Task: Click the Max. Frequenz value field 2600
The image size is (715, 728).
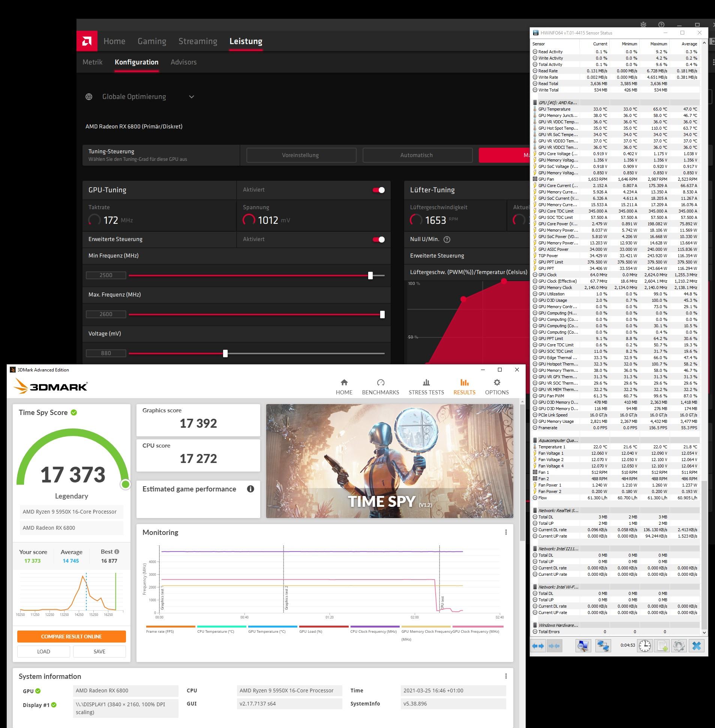Action: pos(106,314)
